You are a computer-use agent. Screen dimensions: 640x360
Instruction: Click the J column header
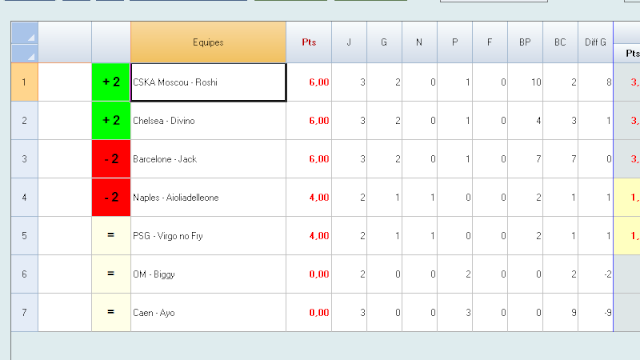pos(349,42)
